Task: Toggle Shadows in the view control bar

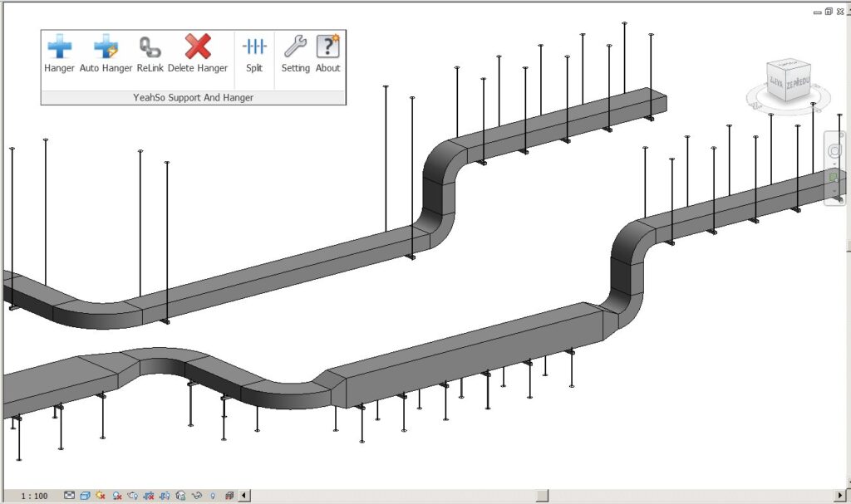Action: pyautogui.click(x=116, y=496)
